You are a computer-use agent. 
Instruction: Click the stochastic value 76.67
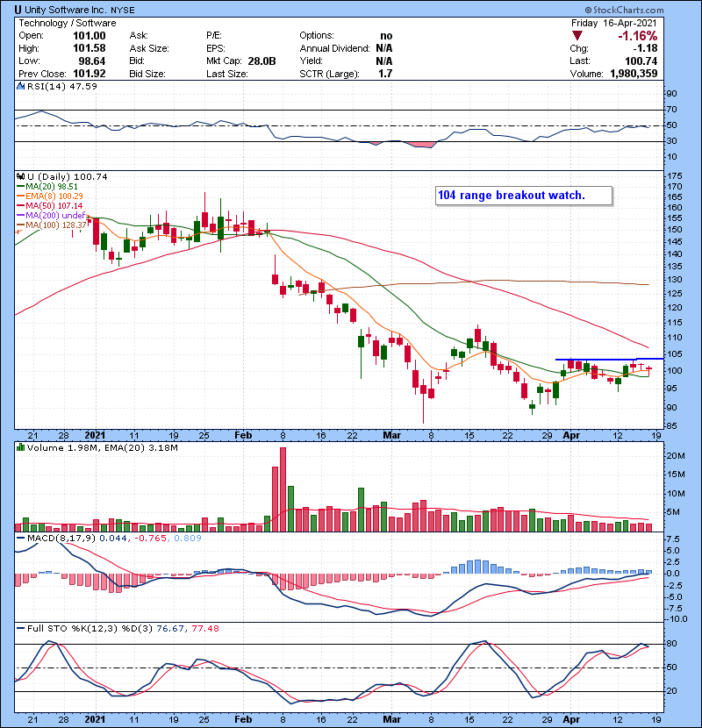[x=170, y=629]
